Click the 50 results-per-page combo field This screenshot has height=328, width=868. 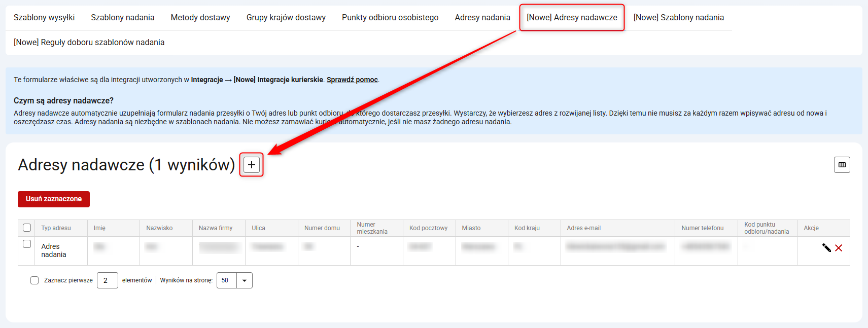click(x=227, y=280)
